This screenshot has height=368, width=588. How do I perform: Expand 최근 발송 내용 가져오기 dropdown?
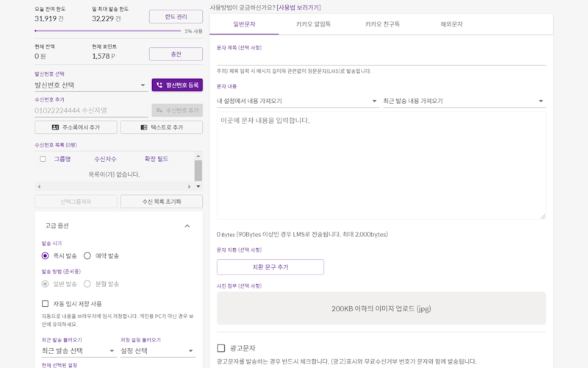[464, 101]
